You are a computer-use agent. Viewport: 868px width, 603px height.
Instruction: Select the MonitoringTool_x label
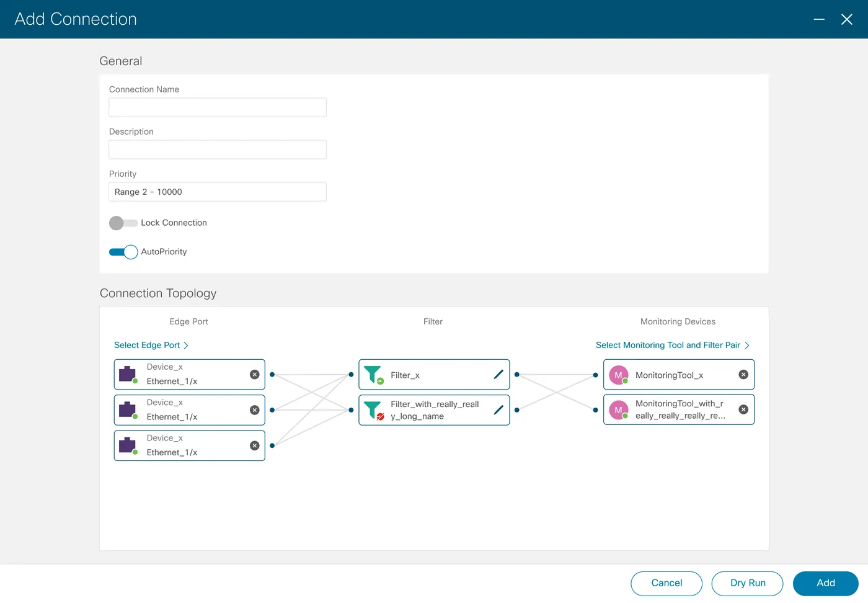[x=669, y=375]
